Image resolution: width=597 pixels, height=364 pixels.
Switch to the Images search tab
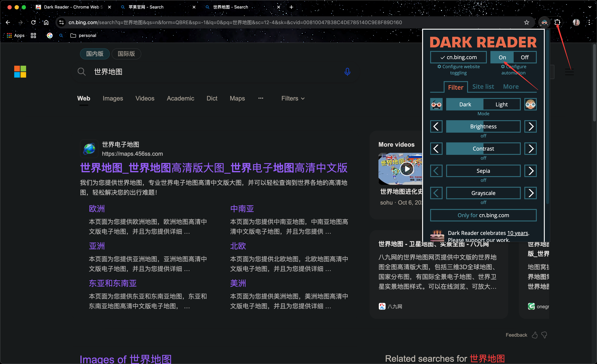click(113, 98)
